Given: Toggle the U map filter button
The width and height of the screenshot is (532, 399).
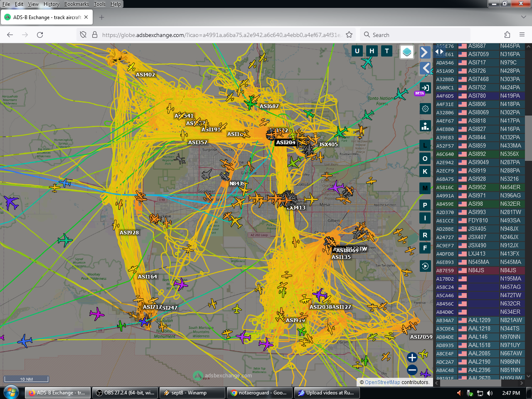Looking at the screenshot, I should (357, 51).
